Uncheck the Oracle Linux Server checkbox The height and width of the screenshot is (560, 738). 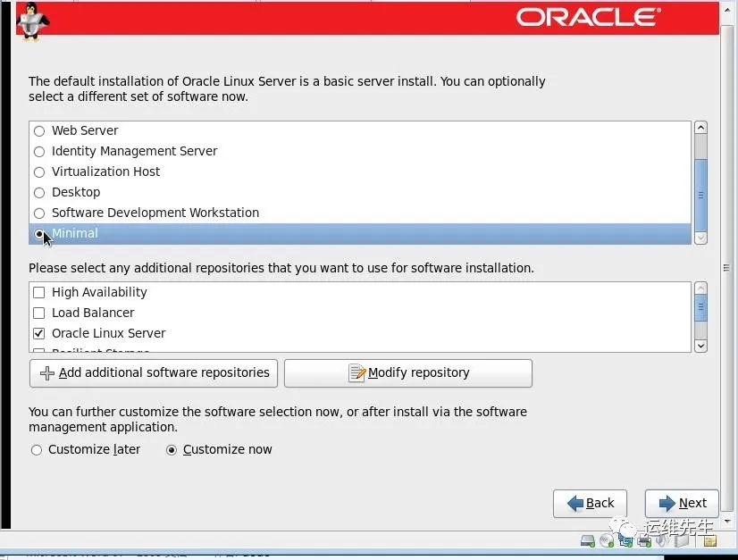coord(39,334)
